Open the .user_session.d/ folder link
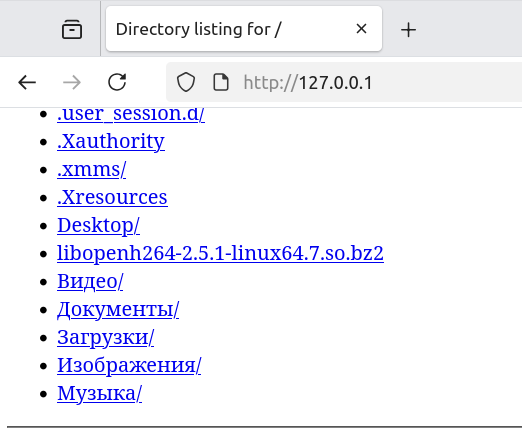The width and height of the screenshot is (522, 438). click(x=131, y=114)
